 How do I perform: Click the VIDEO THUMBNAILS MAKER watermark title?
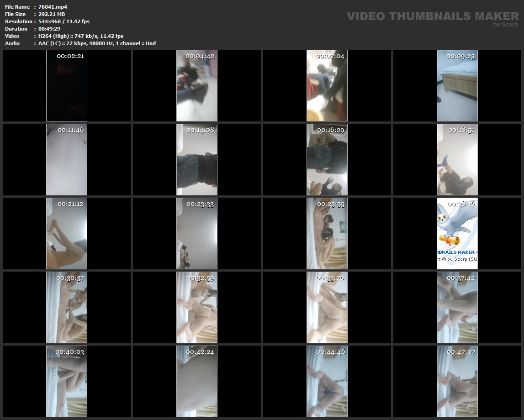pos(432,16)
